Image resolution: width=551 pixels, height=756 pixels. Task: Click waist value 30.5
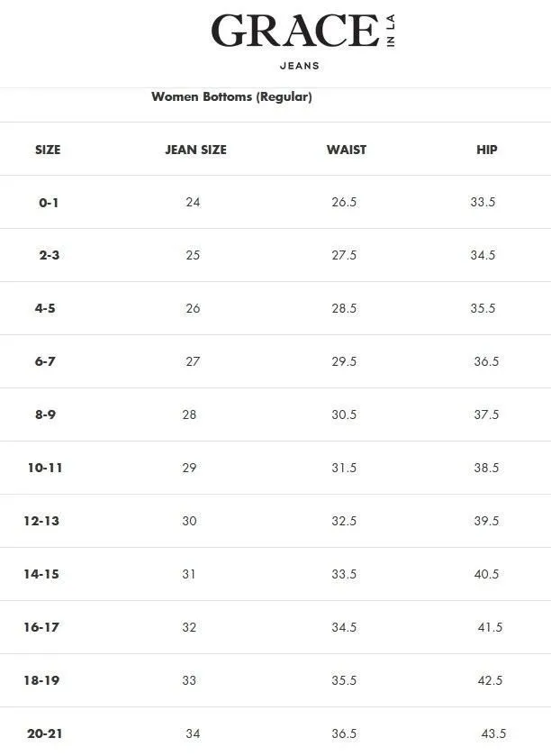click(x=344, y=414)
